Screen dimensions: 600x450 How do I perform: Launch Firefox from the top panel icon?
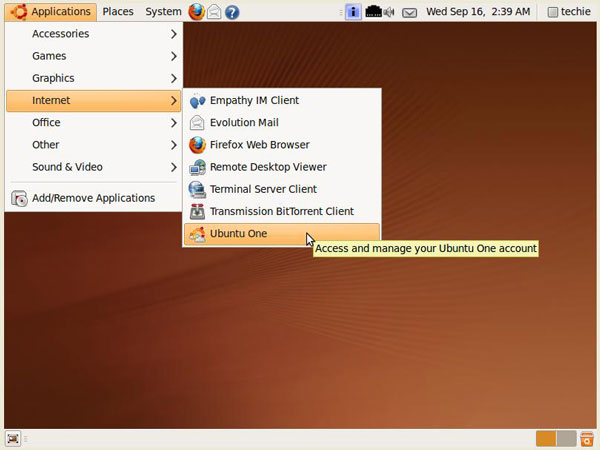click(x=196, y=12)
